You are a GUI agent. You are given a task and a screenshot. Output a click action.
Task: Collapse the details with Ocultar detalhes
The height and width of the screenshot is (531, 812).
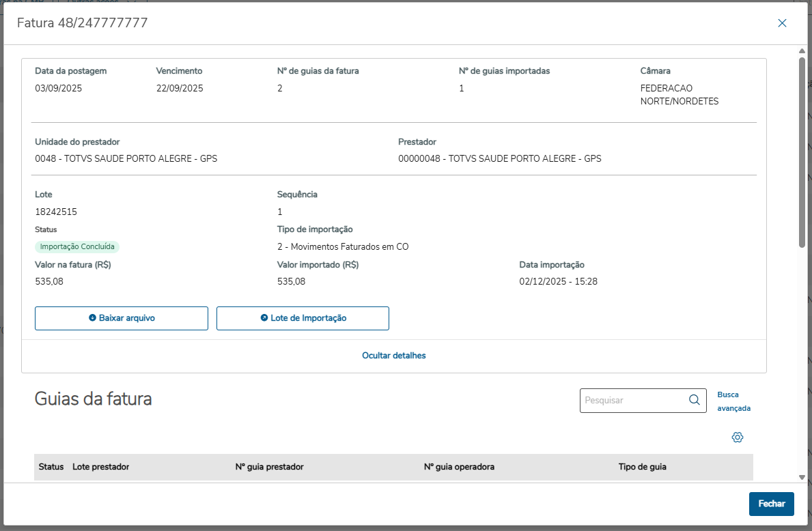tap(394, 356)
